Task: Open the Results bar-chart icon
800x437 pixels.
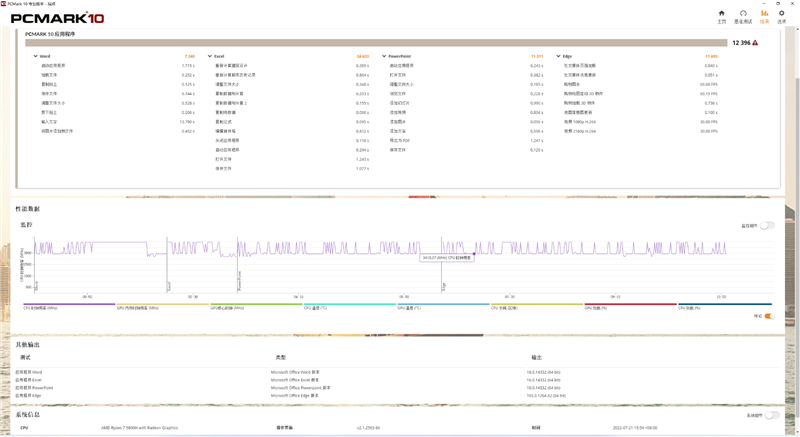Action: coord(764,13)
